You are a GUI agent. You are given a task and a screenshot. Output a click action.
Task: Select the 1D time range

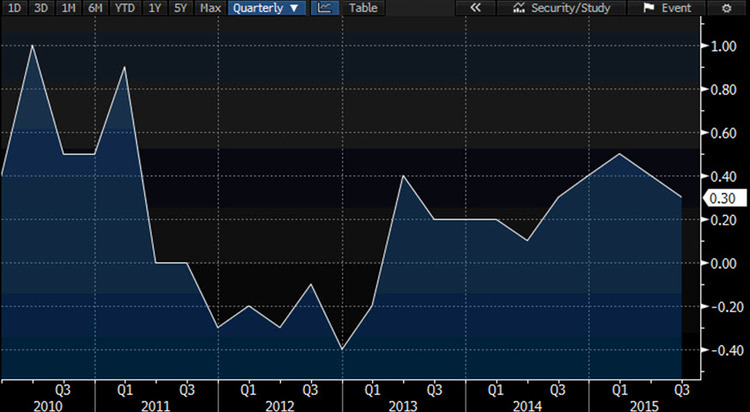pos(14,8)
